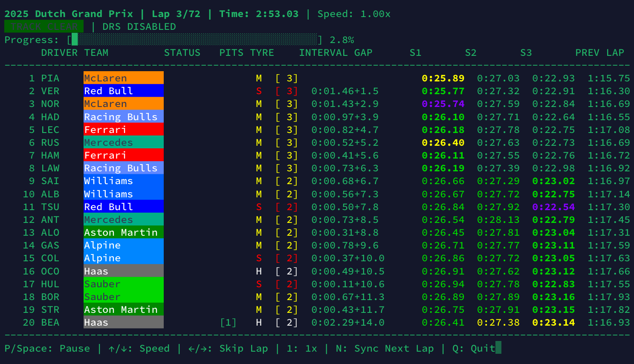Click PIA's orange McLaren team swatch
The image size is (634, 364).
pyautogui.click(x=124, y=78)
